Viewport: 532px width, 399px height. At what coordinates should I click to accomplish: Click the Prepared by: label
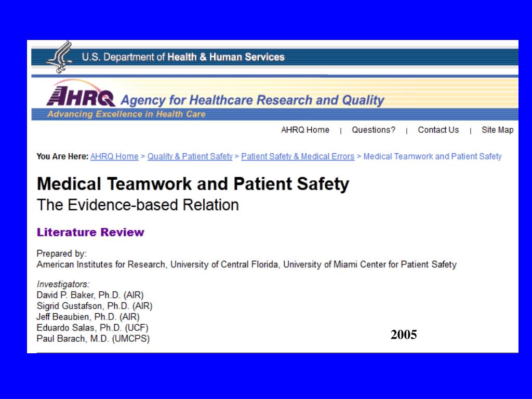(x=61, y=254)
